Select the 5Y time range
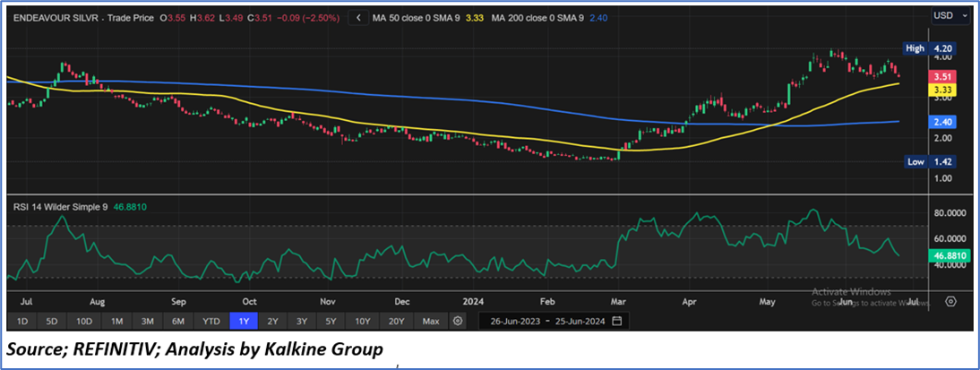 point(331,322)
